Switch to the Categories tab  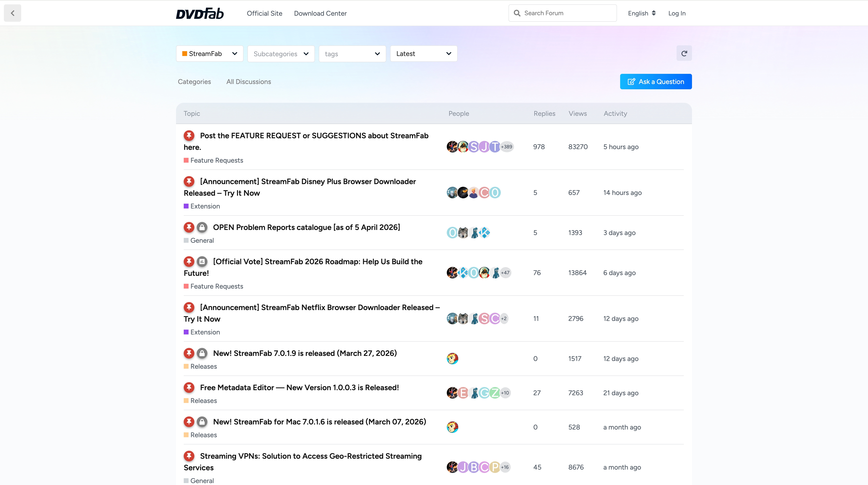click(x=194, y=82)
